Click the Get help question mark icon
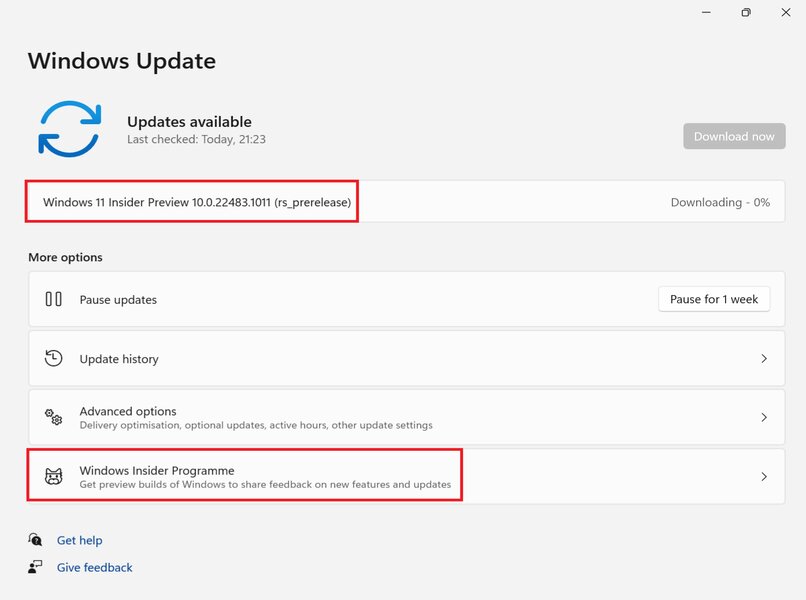The height and width of the screenshot is (600, 806). click(35, 540)
